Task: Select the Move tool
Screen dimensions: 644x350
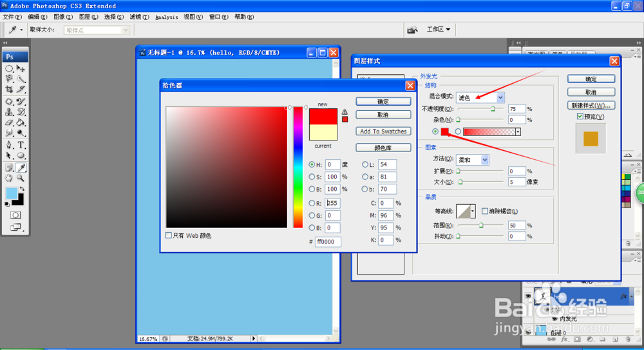Action: pos(21,69)
